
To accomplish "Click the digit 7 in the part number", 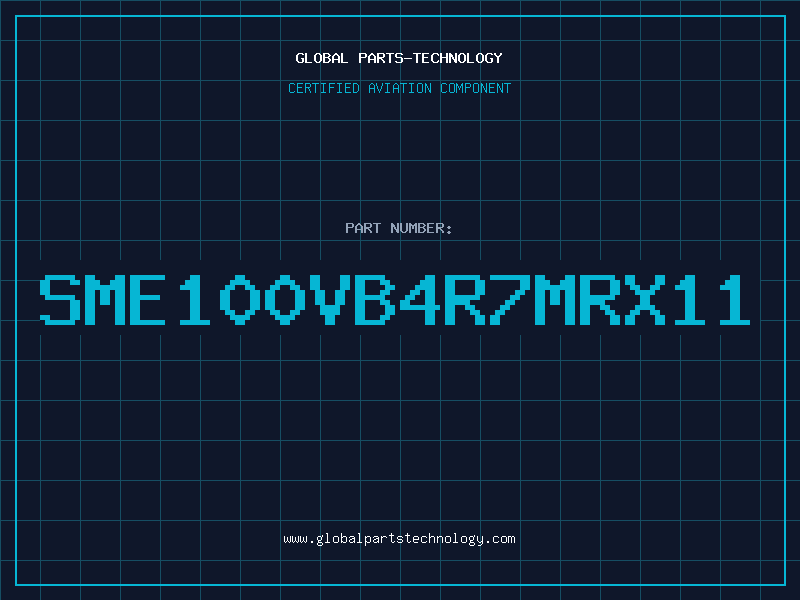I will click(509, 300).
